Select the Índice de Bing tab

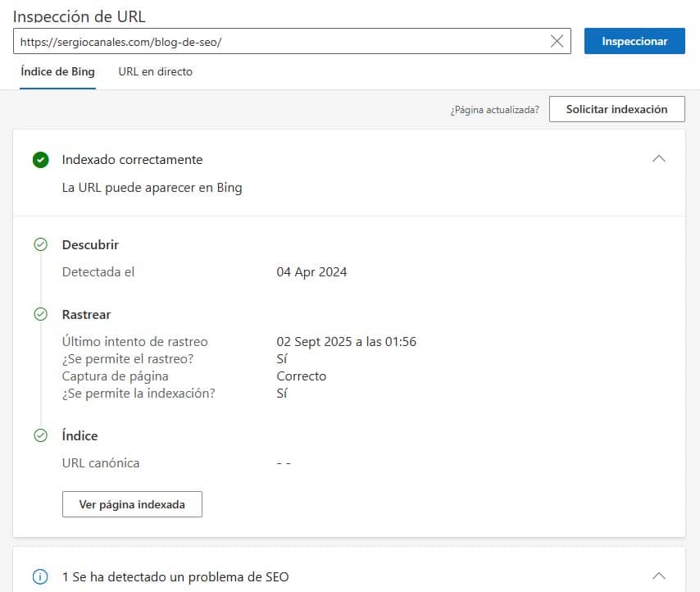pyautogui.click(x=57, y=71)
